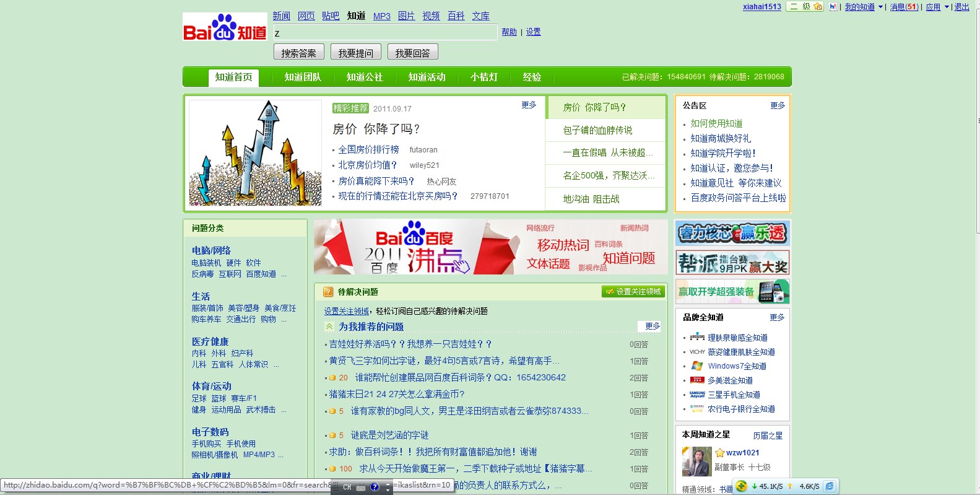Expand more 电脑/网络 subcategories ellipsis
980x495 pixels.
[284, 274]
